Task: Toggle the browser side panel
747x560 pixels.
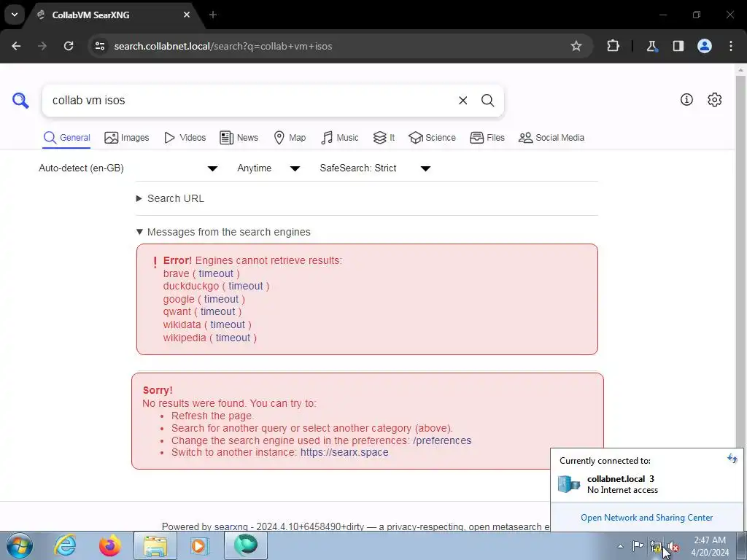Action: click(x=678, y=46)
